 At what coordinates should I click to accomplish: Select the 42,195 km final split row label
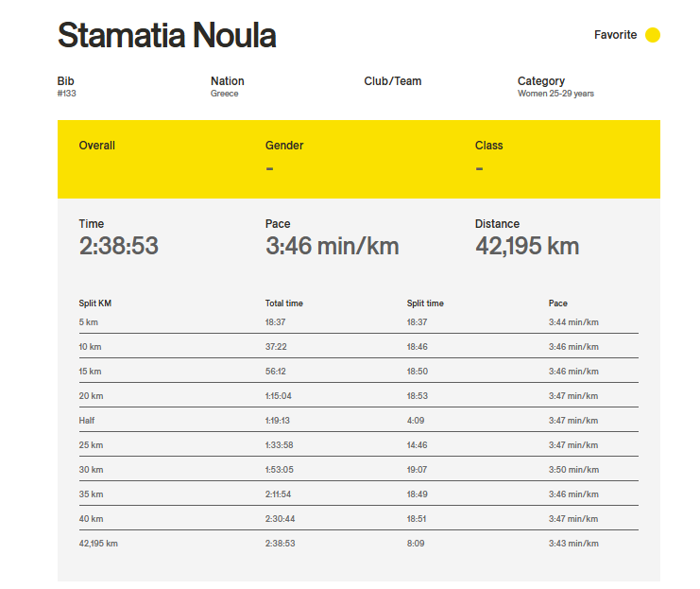click(98, 544)
